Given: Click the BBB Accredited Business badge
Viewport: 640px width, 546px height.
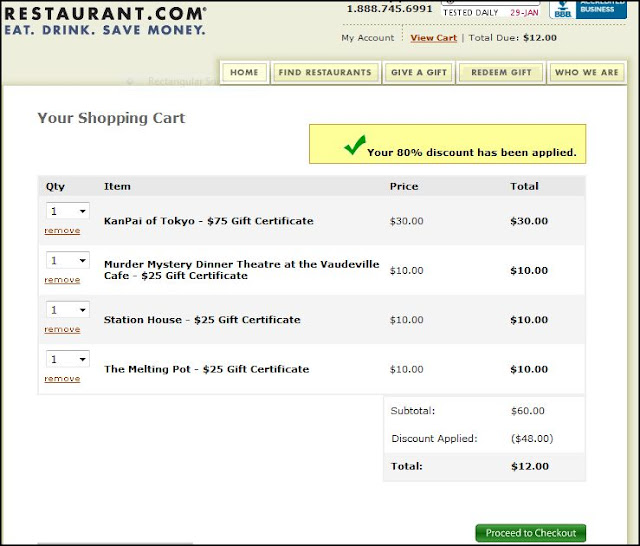Looking at the screenshot, I should (x=588, y=9).
